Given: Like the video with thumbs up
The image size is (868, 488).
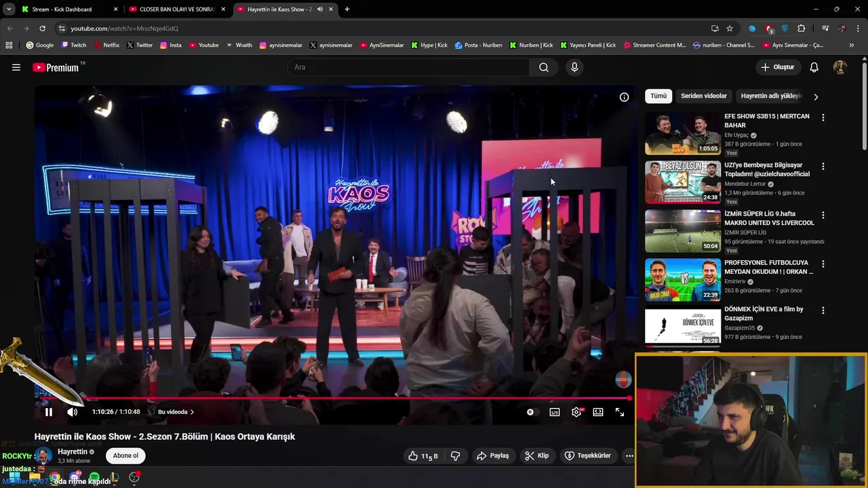Looking at the screenshot, I should click(x=422, y=455).
